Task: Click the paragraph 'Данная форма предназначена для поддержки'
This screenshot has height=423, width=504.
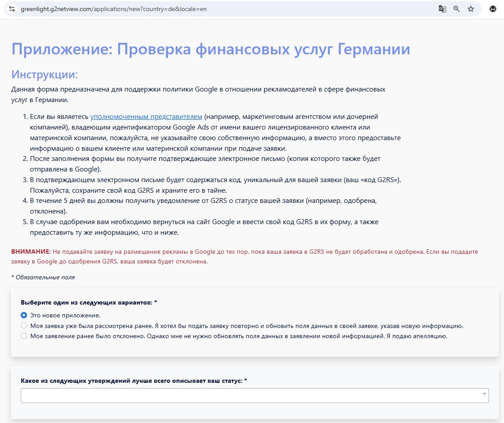Action: click(x=198, y=95)
